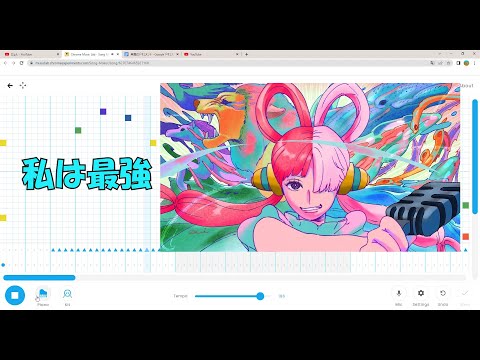The width and height of the screenshot is (480, 360).
Task: Stop playback with the blue stop button
Action: (15, 295)
